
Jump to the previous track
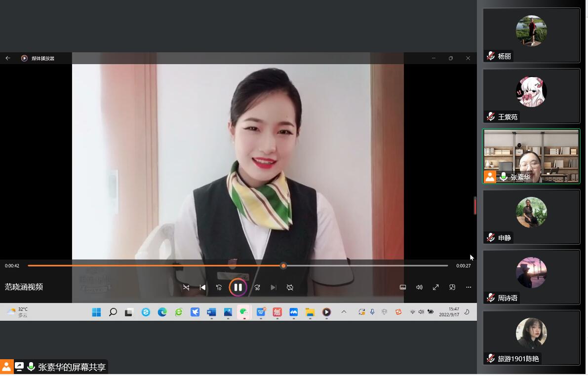point(202,287)
